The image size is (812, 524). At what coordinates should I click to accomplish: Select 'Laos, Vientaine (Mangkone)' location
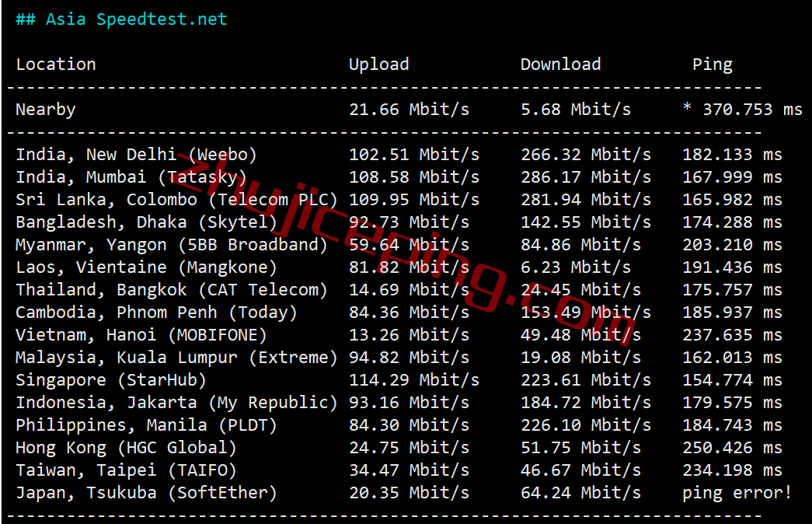(147, 268)
